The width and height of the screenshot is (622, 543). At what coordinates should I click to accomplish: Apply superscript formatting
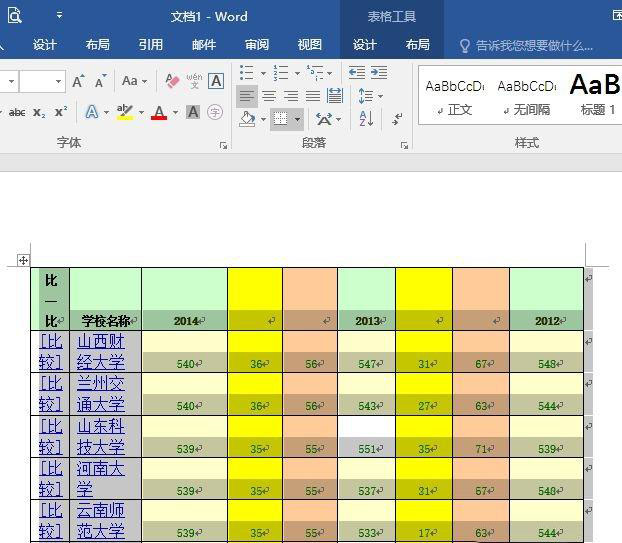[61, 113]
